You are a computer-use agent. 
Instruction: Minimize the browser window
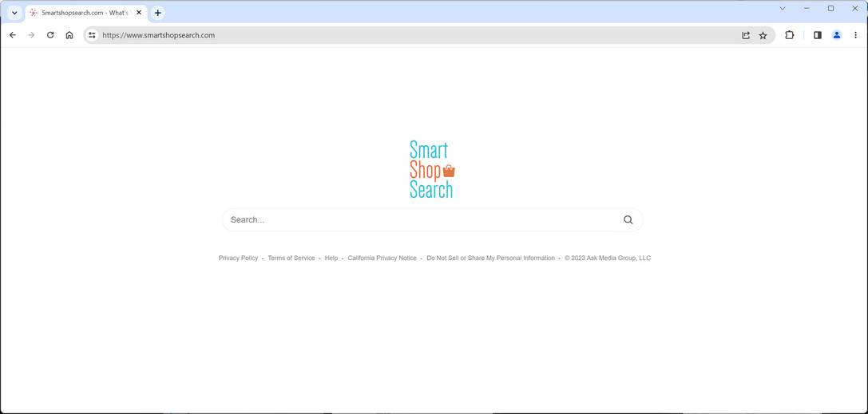pyautogui.click(x=807, y=8)
